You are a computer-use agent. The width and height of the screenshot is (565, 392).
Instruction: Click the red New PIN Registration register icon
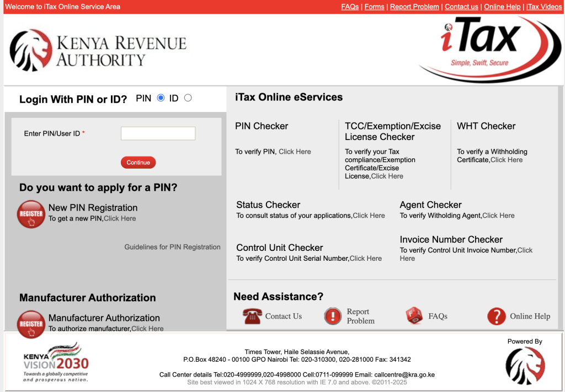pyautogui.click(x=31, y=214)
